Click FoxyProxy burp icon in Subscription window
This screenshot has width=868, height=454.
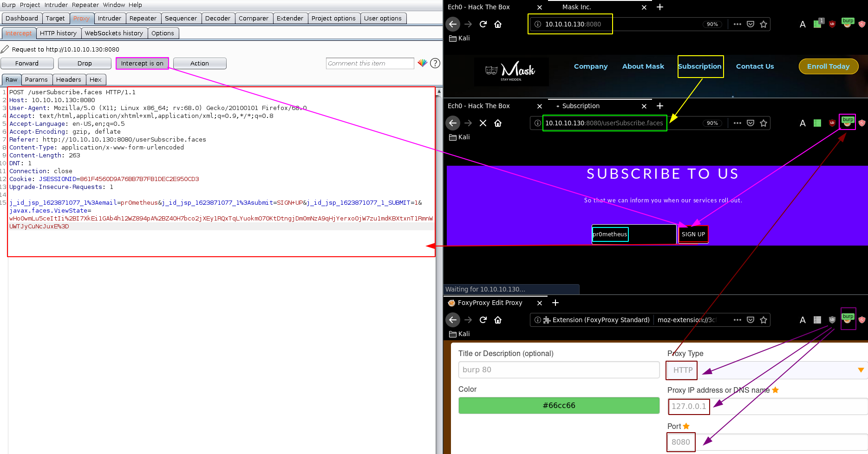pos(848,122)
